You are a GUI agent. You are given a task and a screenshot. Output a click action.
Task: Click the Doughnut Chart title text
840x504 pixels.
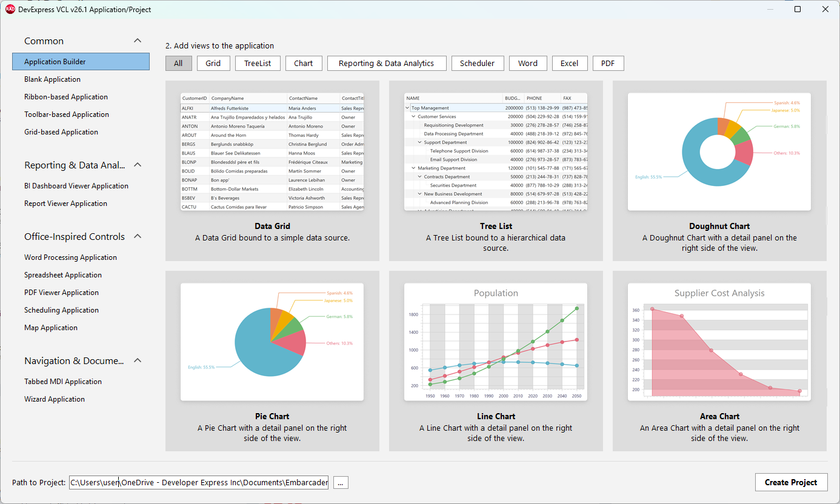(x=719, y=227)
